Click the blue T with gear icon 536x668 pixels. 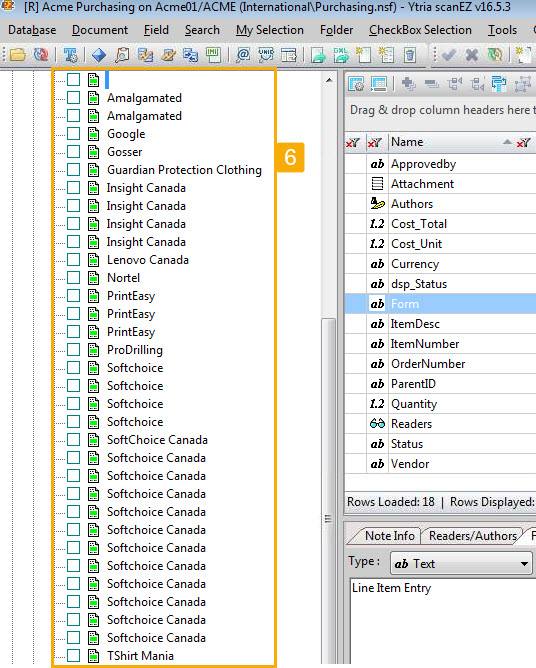tap(71, 55)
